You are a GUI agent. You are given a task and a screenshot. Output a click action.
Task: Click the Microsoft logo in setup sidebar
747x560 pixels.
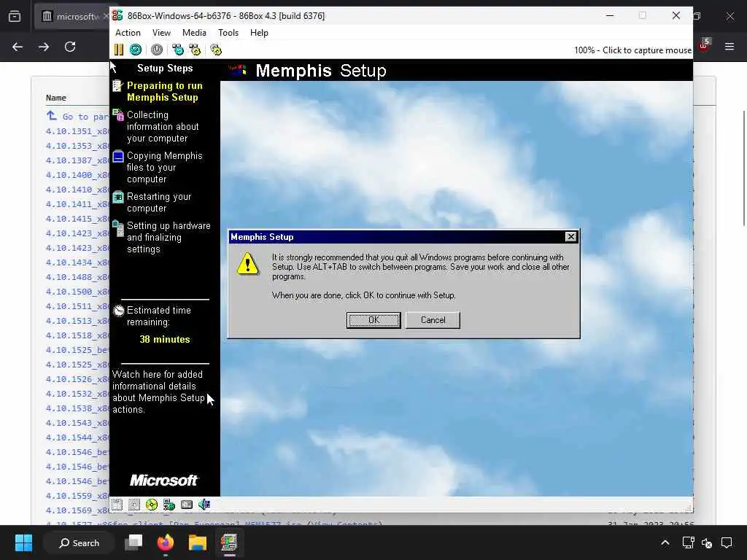tap(164, 480)
